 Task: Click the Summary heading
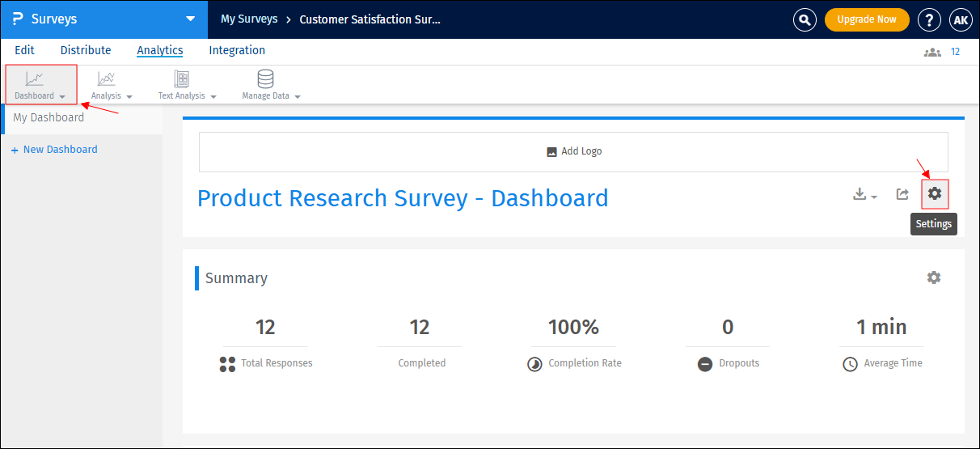point(236,277)
